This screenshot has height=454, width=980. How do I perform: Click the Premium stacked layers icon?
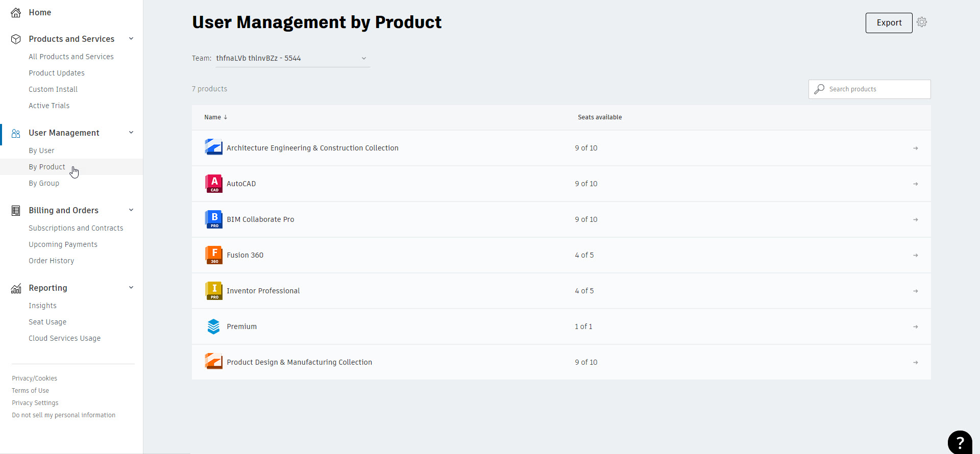pyautogui.click(x=214, y=326)
